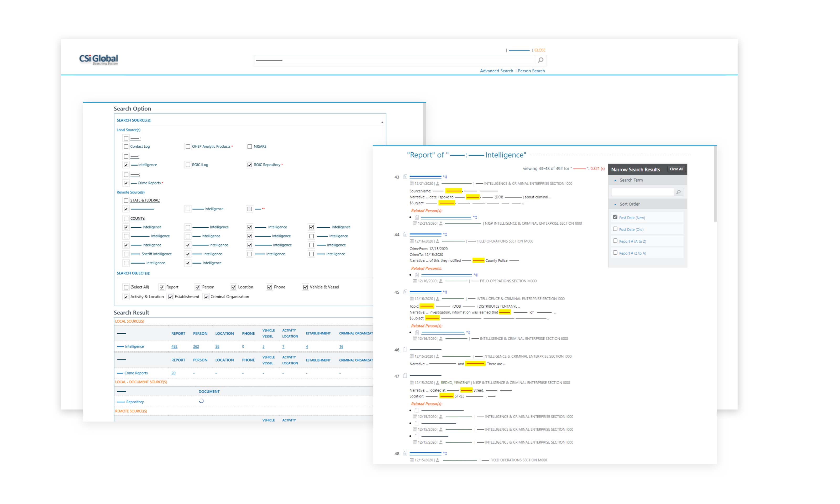Click the magnifier icon in the main search bar
Image resolution: width=840 pixels, height=504 pixels.
[x=540, y=60]
